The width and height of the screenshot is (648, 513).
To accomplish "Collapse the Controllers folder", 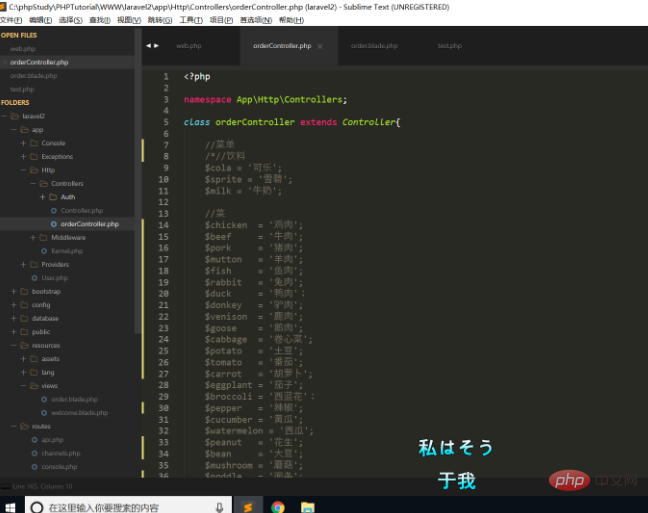I will [x=33, y=184].
